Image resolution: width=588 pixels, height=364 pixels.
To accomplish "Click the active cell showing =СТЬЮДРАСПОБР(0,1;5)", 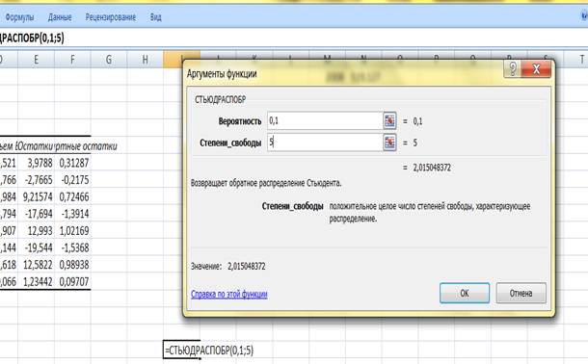I will (181, 351).
